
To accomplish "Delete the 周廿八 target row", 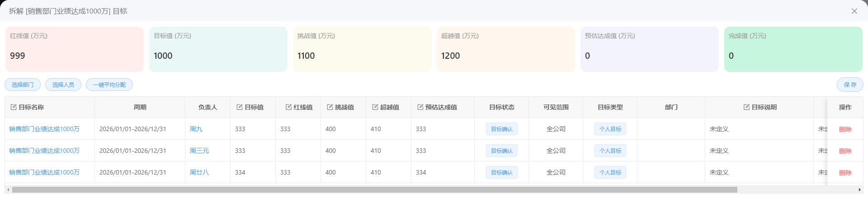I will click(845, 172).
